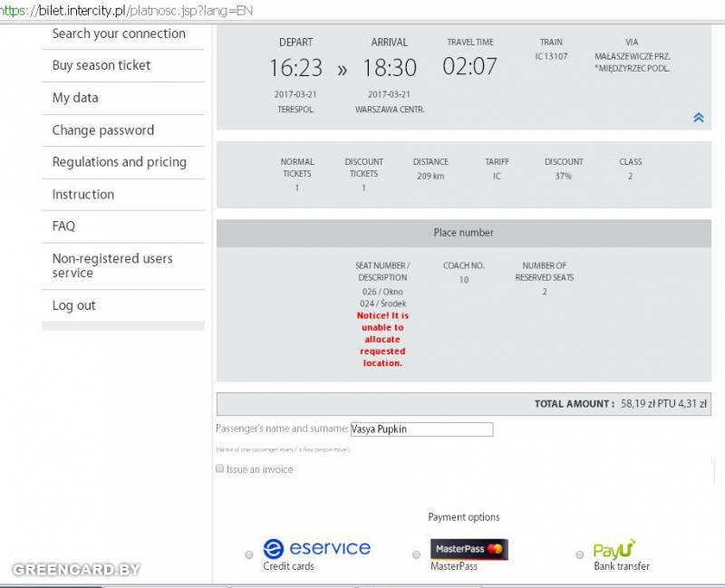The image size is (725, 588).
Task: Open Regulations and pricing page
Action: click(x=119, y=162)
